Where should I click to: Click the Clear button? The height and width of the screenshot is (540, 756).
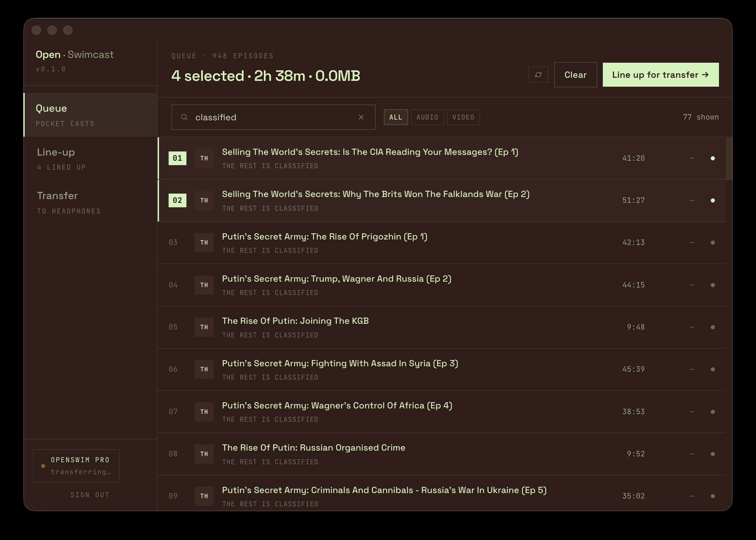575,75
